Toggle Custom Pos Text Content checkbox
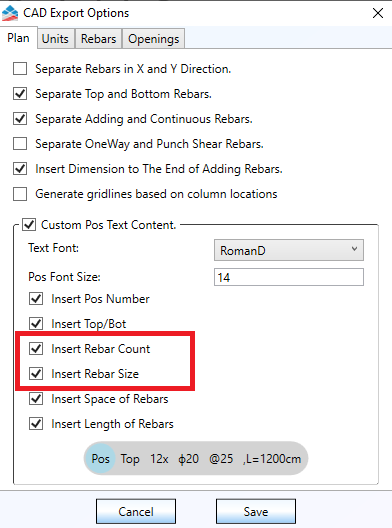 coord(29,225)
